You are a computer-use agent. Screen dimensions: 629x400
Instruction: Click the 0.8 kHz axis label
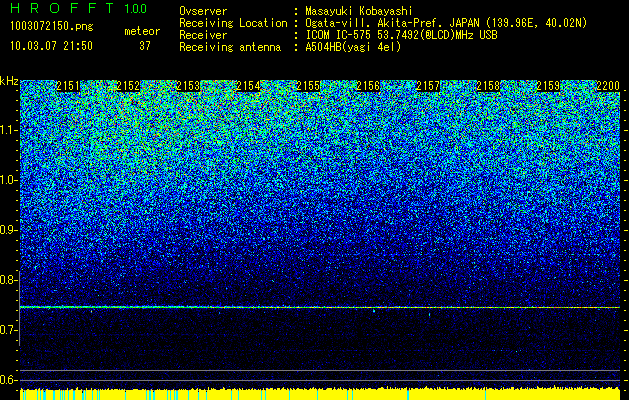pos(8,280)
